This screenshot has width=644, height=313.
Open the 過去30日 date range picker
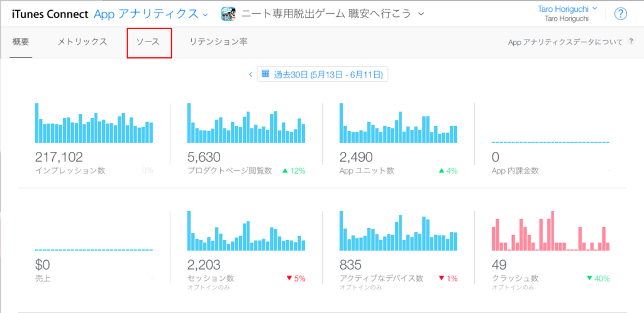pyautogui.click(x=323, y=74)
